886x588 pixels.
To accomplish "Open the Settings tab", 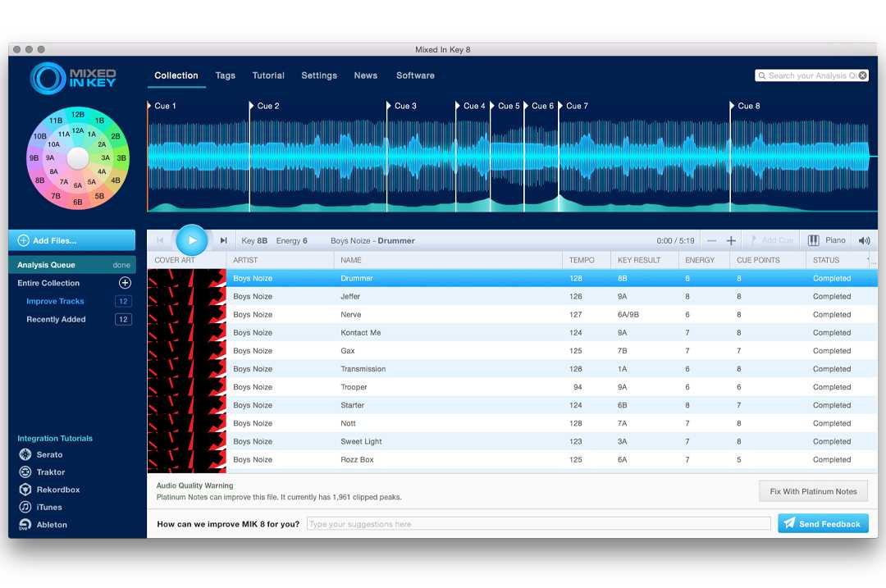I will [319, 75].
